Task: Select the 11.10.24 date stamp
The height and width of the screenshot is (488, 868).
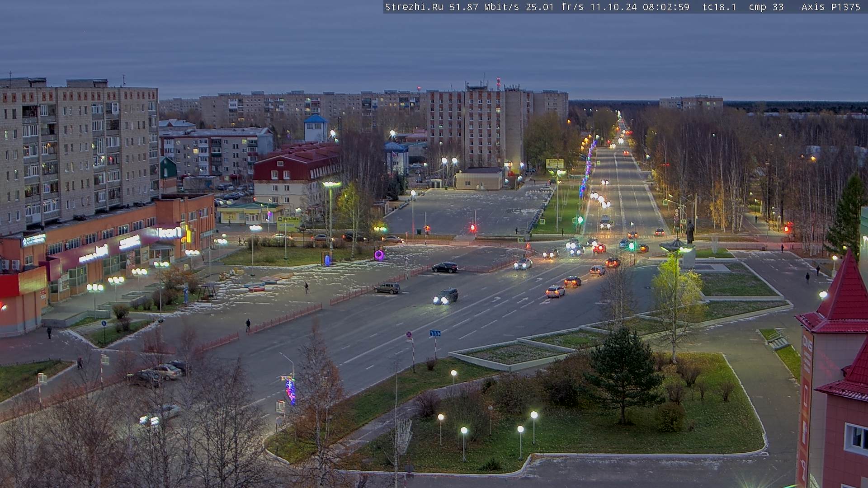Action: [x=613, y=7]
